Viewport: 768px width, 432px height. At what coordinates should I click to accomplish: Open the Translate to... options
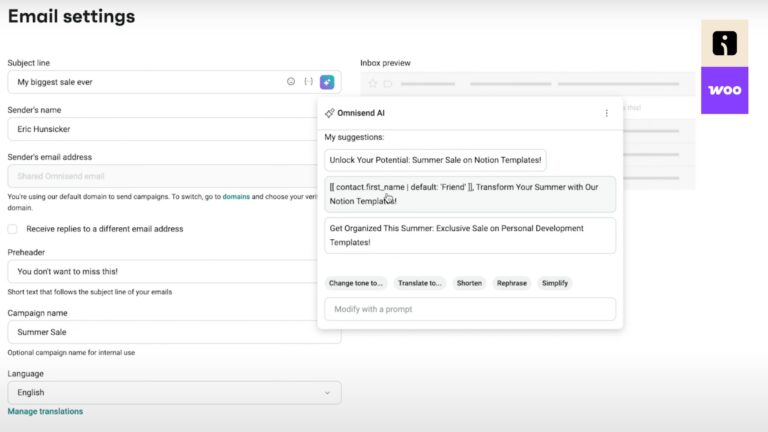(x=420, y=283)
